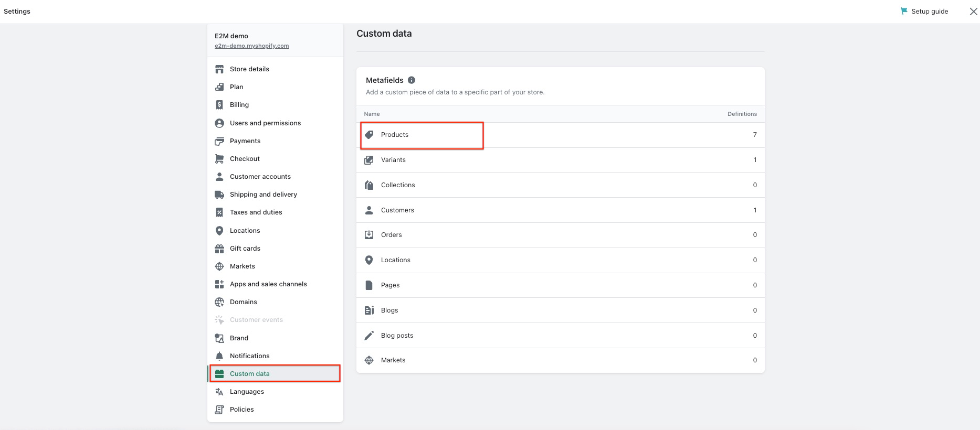Click the Shipping and delivery truck icon
The image size is (980, 430).
pos(219,195)
